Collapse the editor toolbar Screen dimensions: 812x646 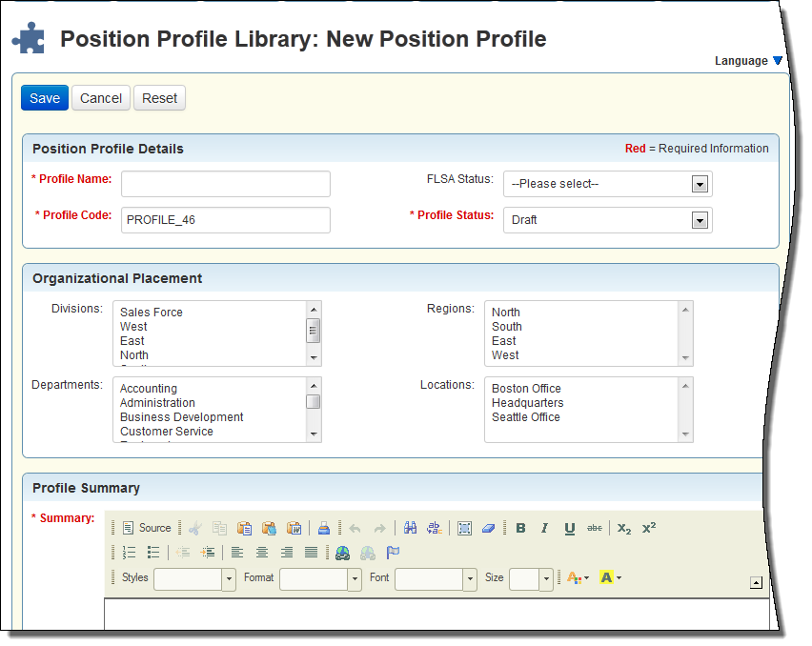click(756, 583)
